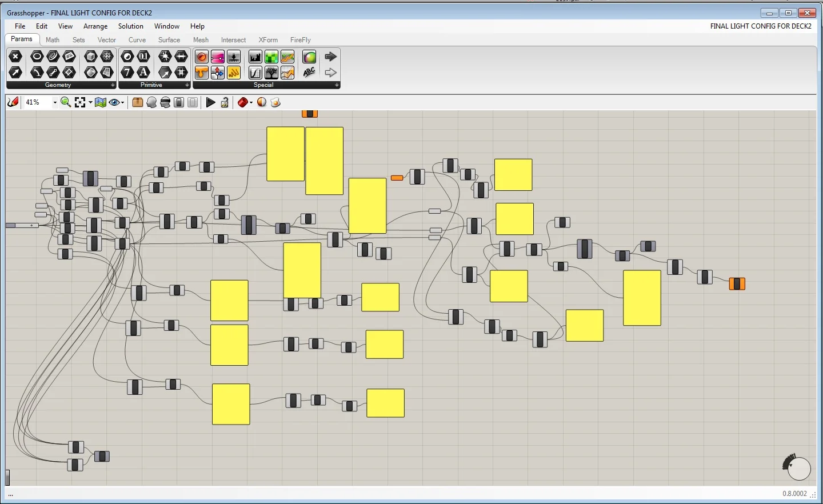Pick the ABC text tag icon
The height and width of the screenshot is (504, 823).
pos(309,73)
